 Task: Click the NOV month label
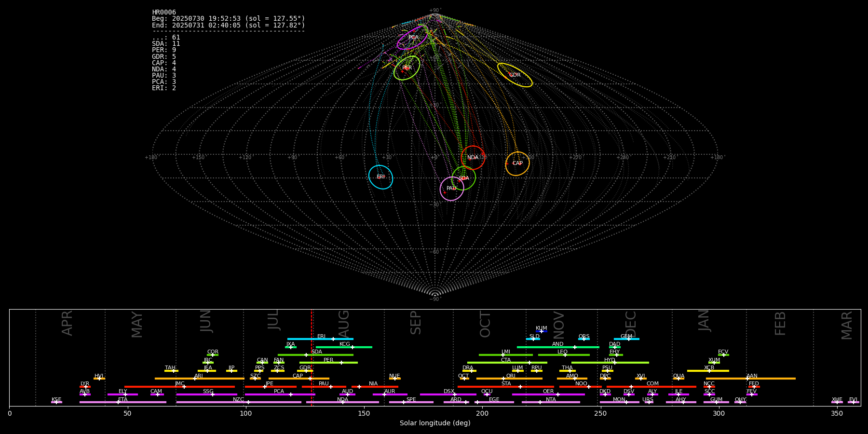(x=558, y=325)
